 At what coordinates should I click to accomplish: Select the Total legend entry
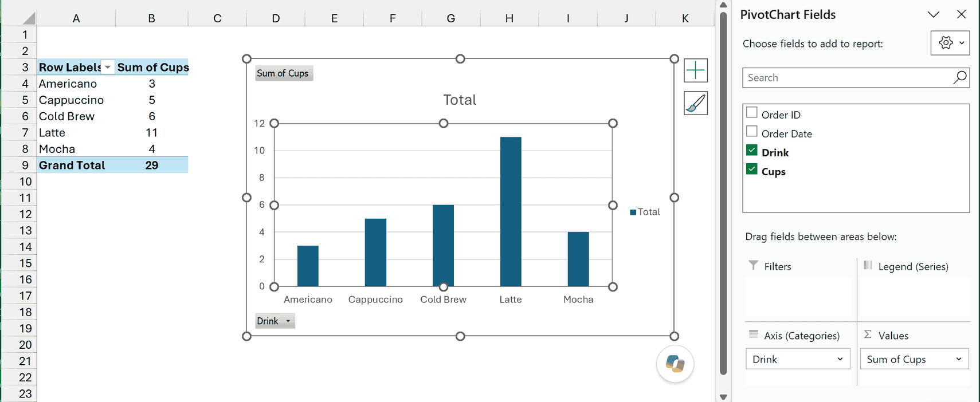point(645,212)
